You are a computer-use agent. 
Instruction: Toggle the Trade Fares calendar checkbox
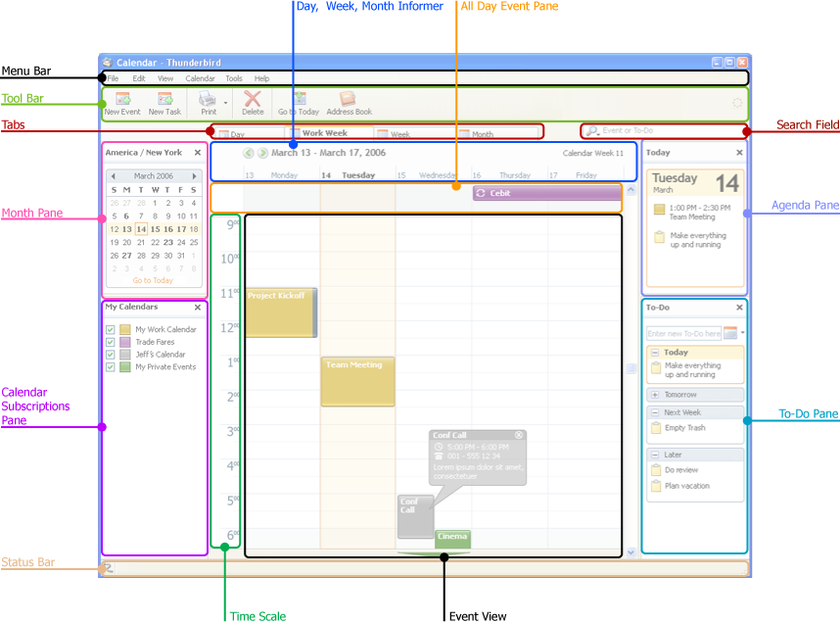click(111, 342)
